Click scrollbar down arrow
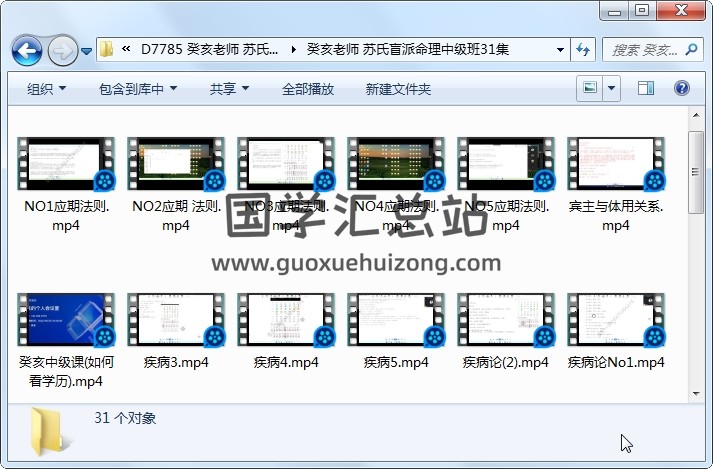Image resolution: width=713 pixels, height=469 pixels. click(x=696, y=394)
